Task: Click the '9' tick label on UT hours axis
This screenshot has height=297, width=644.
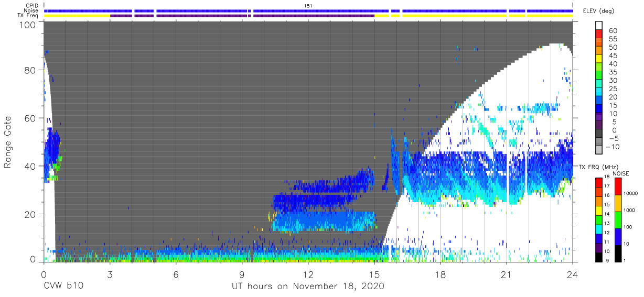Action: (x=242, y=275)
